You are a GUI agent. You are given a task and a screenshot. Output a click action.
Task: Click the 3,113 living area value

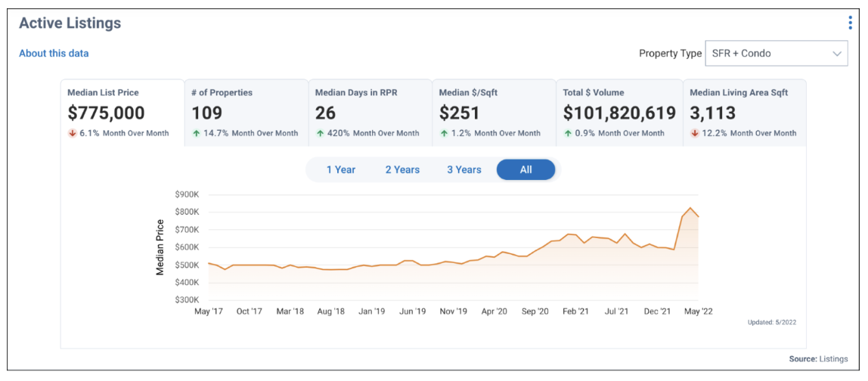pos(712,113)
